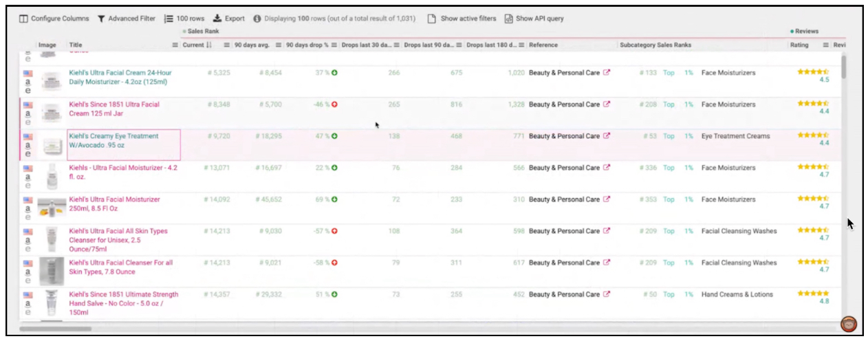This screenshot has width=868, height=341.
Task: Click US flag icon for Ultra Facial Moisturizer 250ml
Action: pyautogui.click(x=28, y=199)
